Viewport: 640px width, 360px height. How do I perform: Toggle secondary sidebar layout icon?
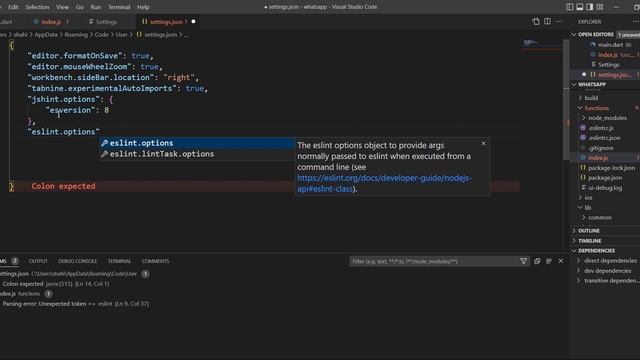[x=590, y=7]
